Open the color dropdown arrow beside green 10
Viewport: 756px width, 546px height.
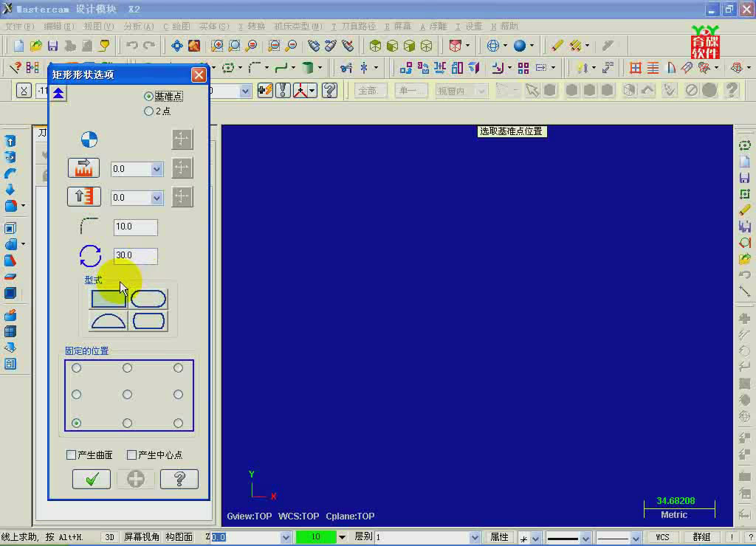click(x=342, y=537)
